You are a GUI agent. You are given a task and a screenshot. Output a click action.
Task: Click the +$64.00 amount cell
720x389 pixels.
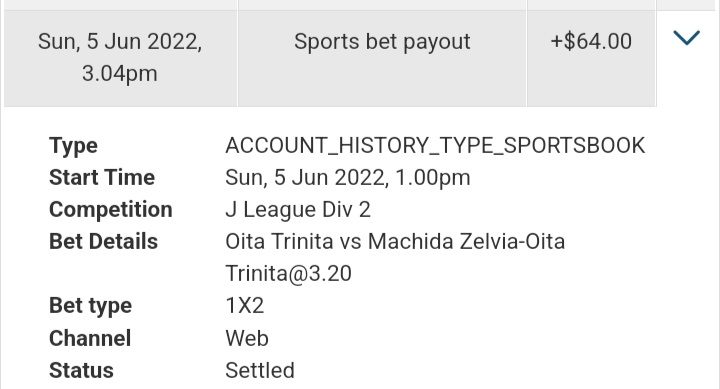click(x=591, y=58)
